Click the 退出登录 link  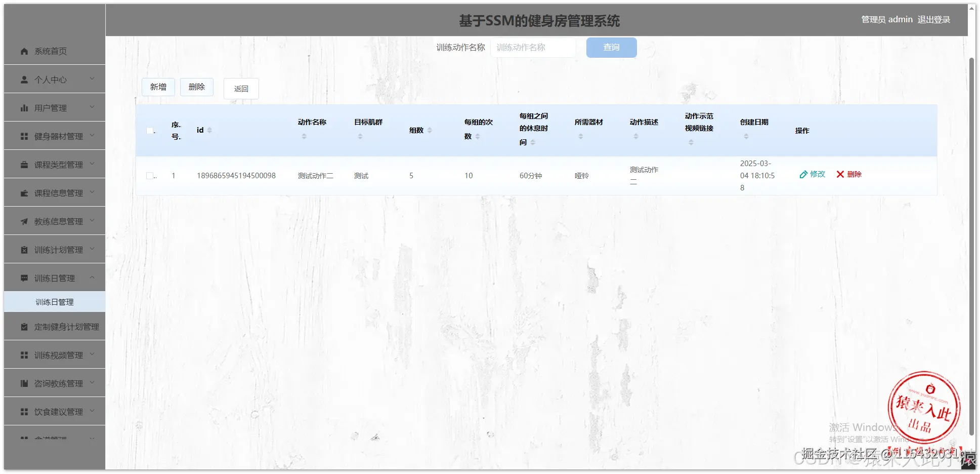(934, 19)
